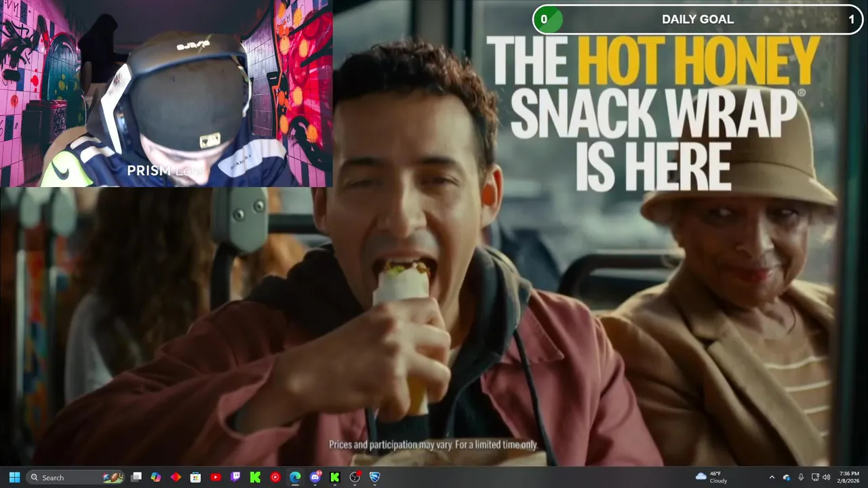Click the PRISM Lens webcam overlay
The width and height of the screenshot is (868, 488).
point(166,94)
